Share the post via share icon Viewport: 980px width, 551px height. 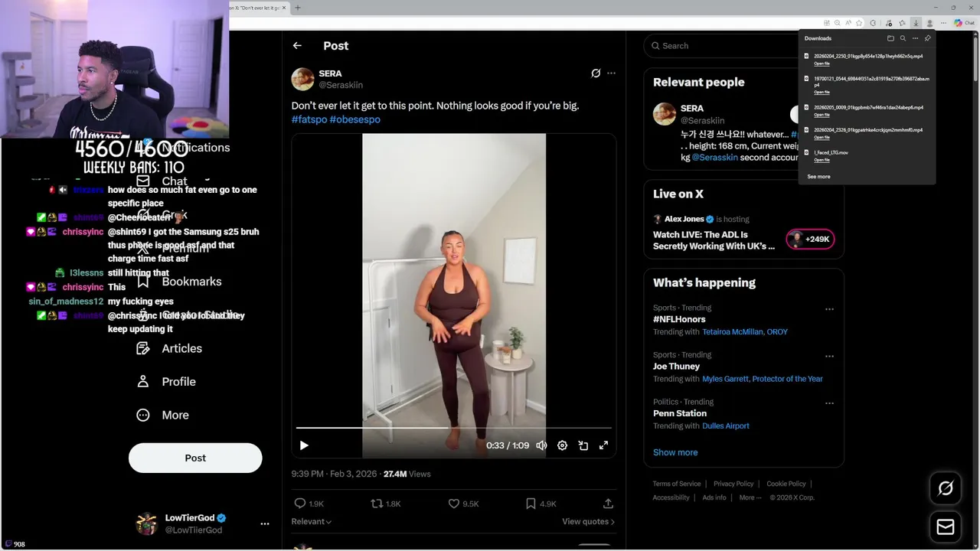(608, 504)
